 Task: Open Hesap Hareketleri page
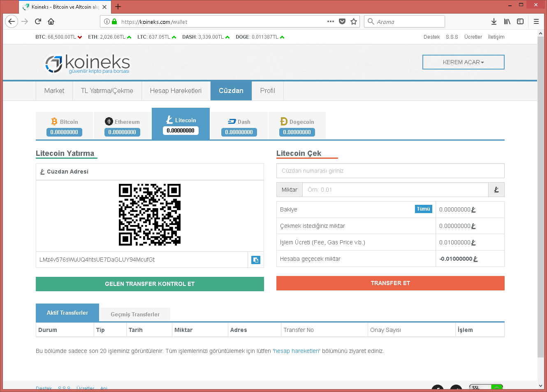(176, 91)
